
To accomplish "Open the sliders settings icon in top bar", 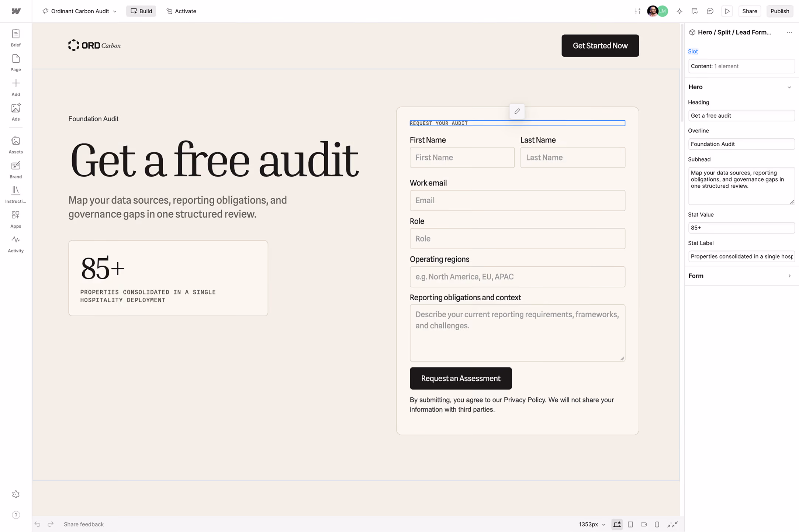I will click(637, 11).
